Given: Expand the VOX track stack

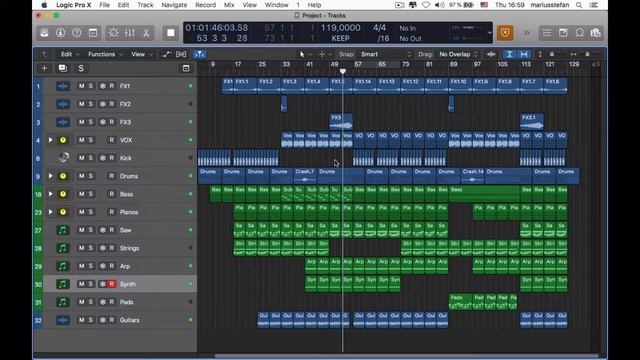Looking at the screenshot, I should (51, 140).
